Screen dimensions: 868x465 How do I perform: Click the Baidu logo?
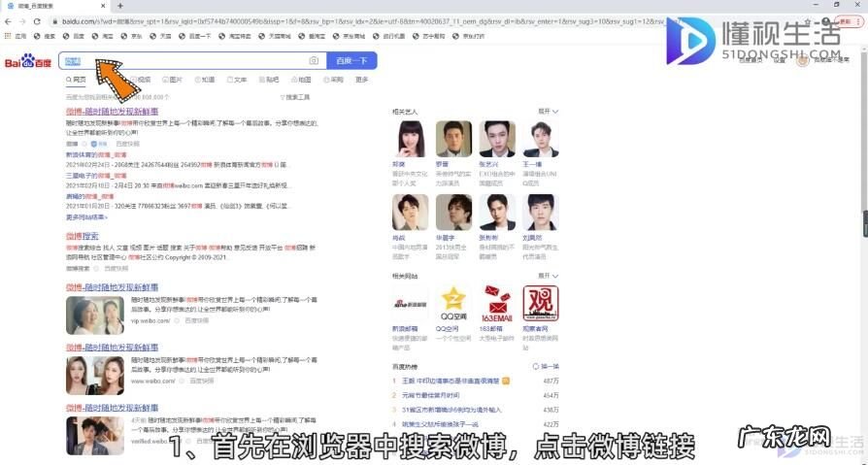[28, 61]
